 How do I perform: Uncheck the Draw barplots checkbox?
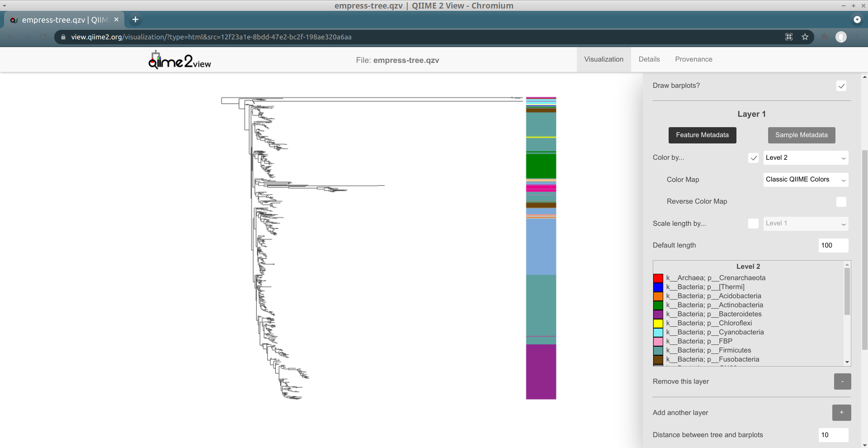841,86
